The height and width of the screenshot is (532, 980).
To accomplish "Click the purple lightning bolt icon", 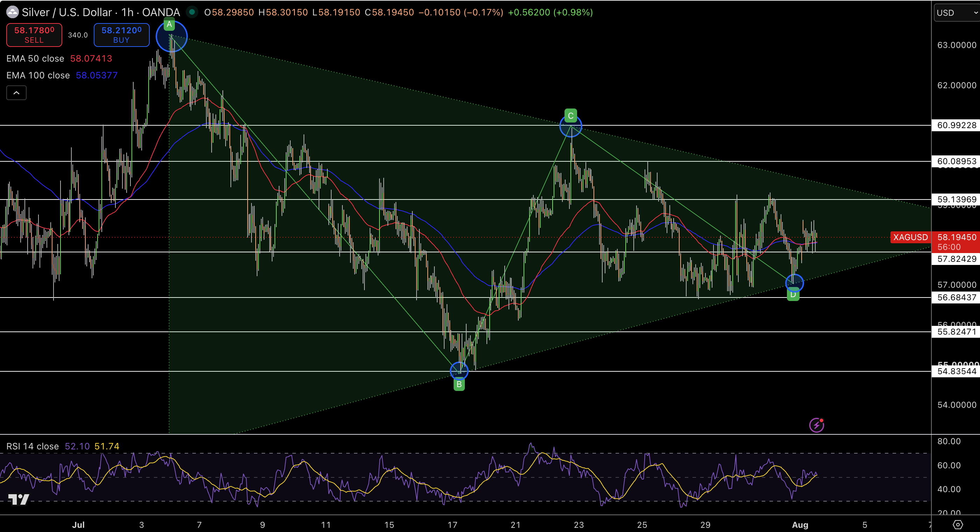I will (816, 425).
